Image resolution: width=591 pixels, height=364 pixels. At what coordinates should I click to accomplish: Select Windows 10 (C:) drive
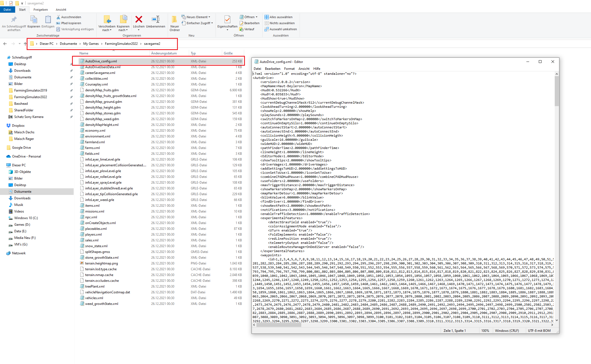click(26, 218)
